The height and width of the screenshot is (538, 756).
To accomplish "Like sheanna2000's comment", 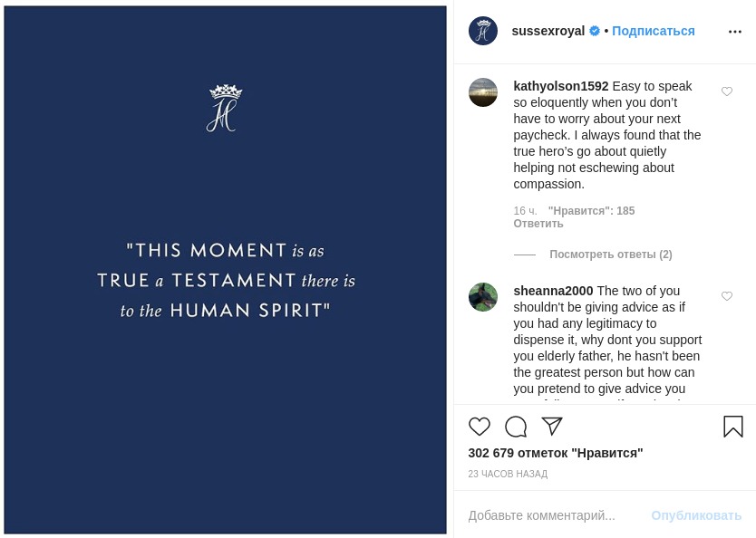I will click(x=727, y=296).
